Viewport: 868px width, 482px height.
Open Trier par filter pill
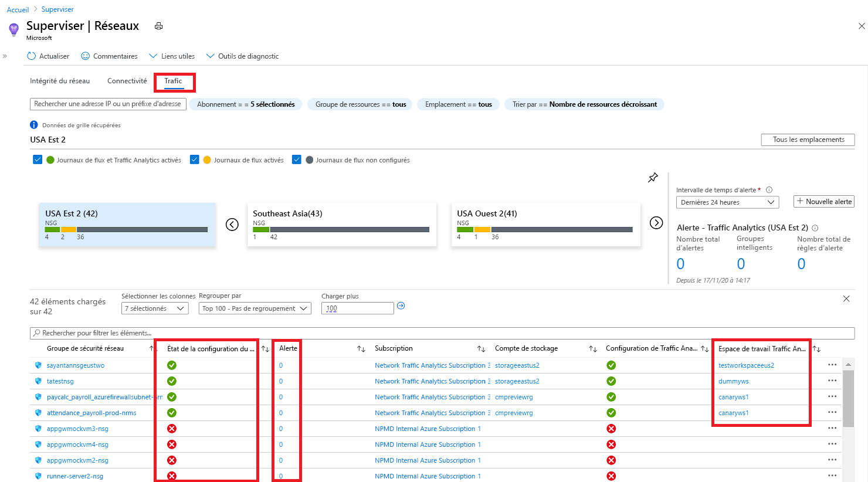pos(585,104)
